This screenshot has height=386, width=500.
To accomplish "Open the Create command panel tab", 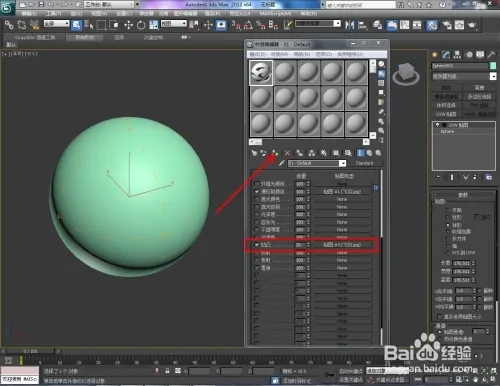I will (435, 55).
